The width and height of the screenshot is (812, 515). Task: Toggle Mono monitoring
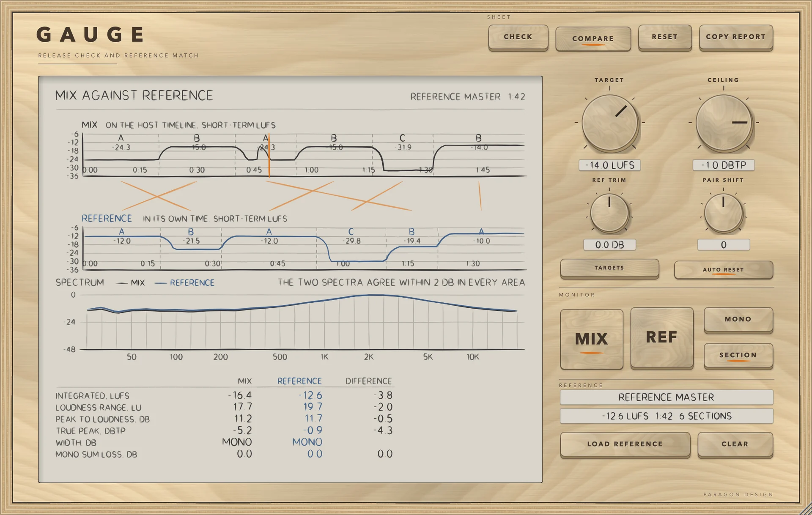pos(738,319)
